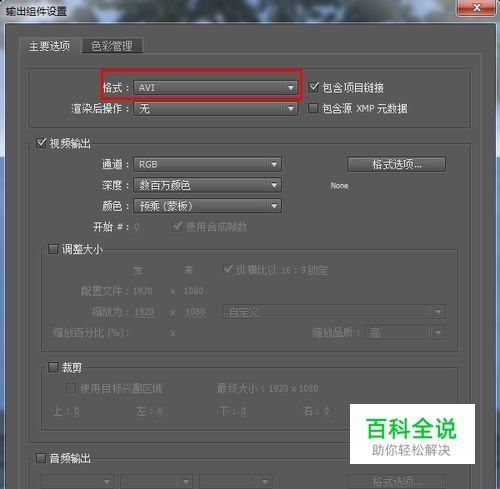Click the 缩放为 width value 1920

(144, 312)
